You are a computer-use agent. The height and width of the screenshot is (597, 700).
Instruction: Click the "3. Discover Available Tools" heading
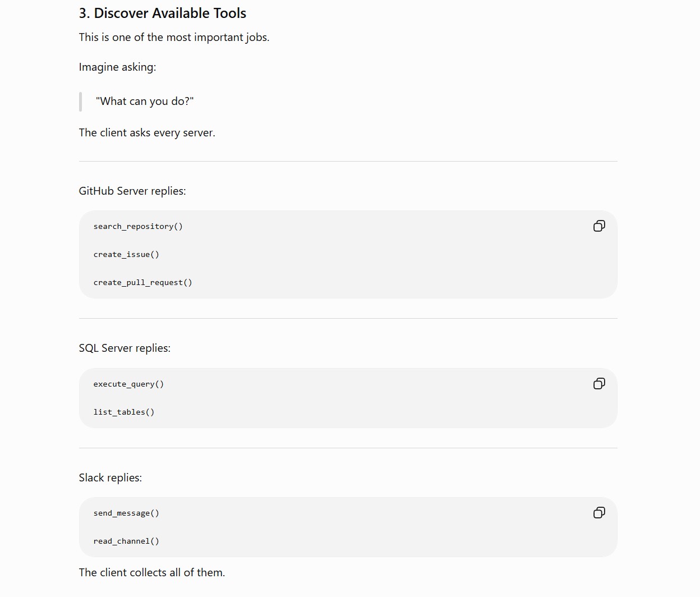tap(163, 13)
